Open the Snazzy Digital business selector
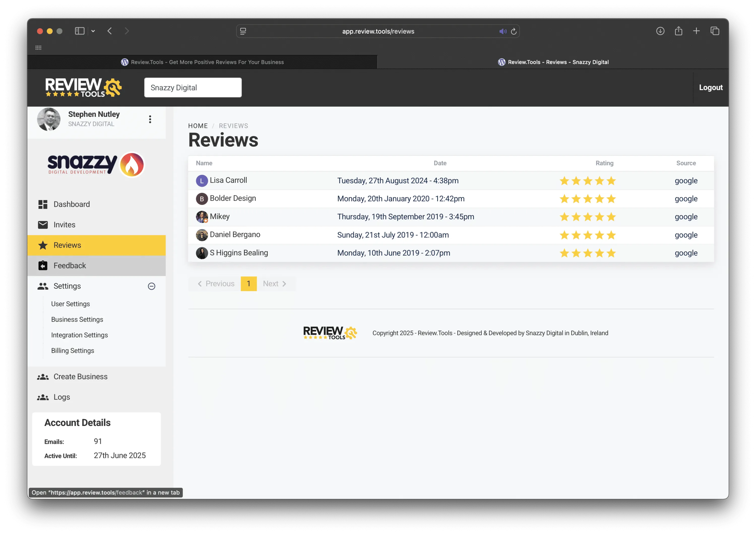The image size is (756, 535). (x=193, y=88)
